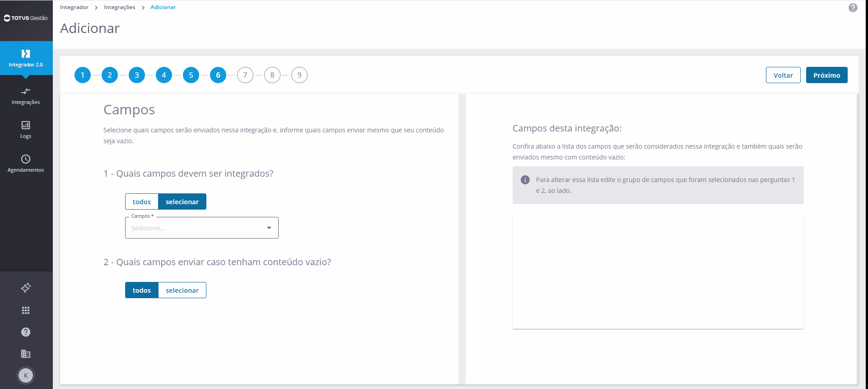Go to wizard step 2
This screenshot has width=868, height=389.
click(110, 75)
